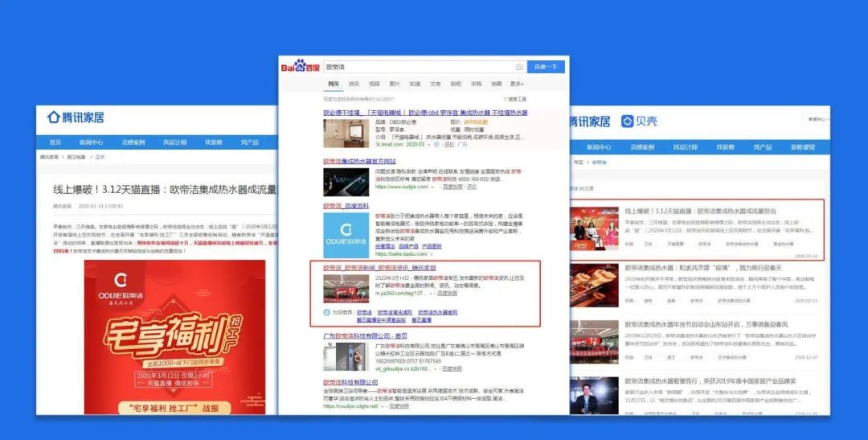
Task: Select the 网页 tab in Baidu
Action: 334,84
